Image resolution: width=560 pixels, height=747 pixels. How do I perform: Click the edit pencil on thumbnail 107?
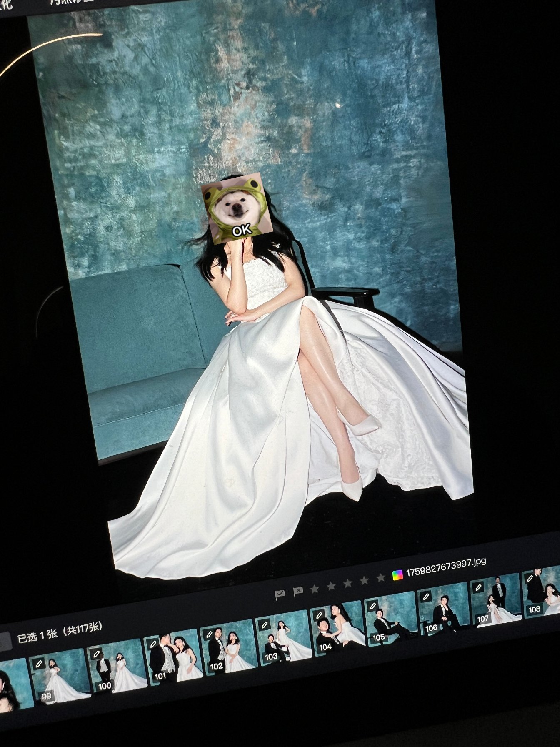tap(479, 588)
